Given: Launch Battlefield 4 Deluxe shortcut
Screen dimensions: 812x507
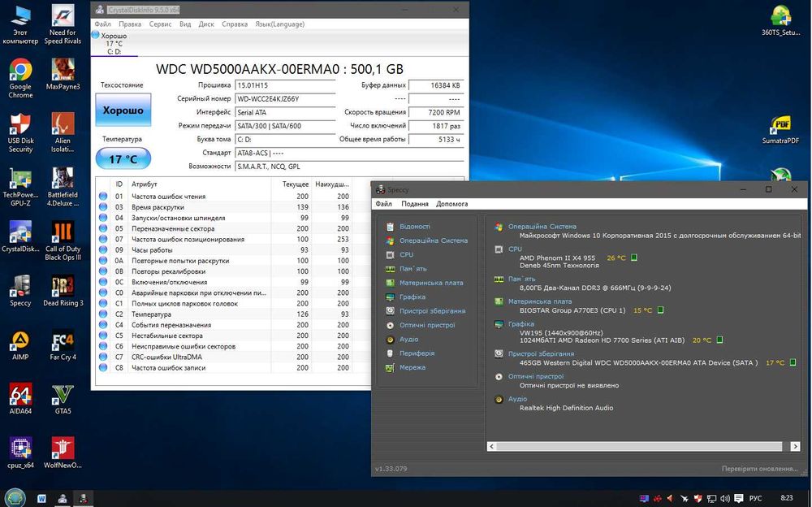Looking at the screenshot, I should point(63,187).
